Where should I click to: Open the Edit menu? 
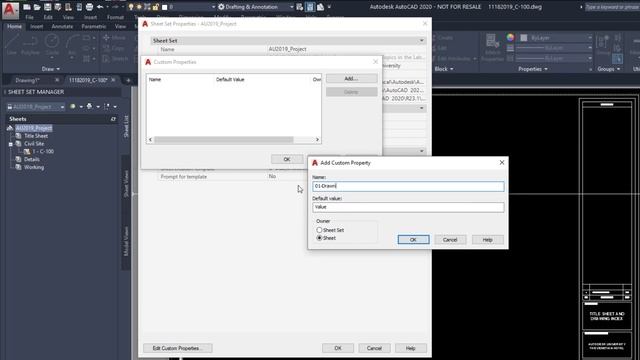pos(48,18)
